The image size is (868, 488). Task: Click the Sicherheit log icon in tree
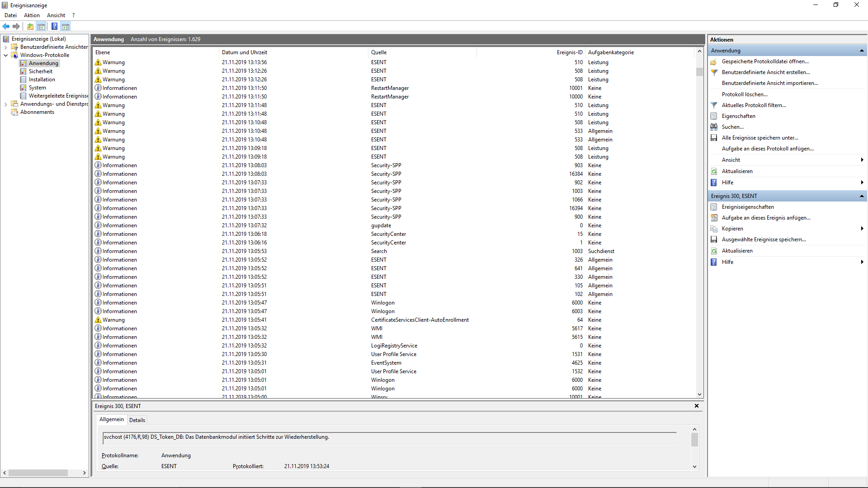(x=23, y=71)
